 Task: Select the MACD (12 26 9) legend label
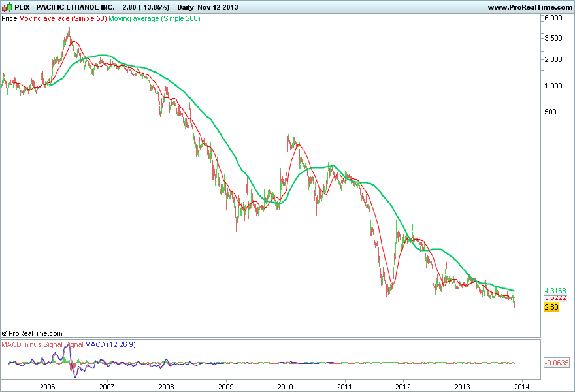tap(110, 345)
